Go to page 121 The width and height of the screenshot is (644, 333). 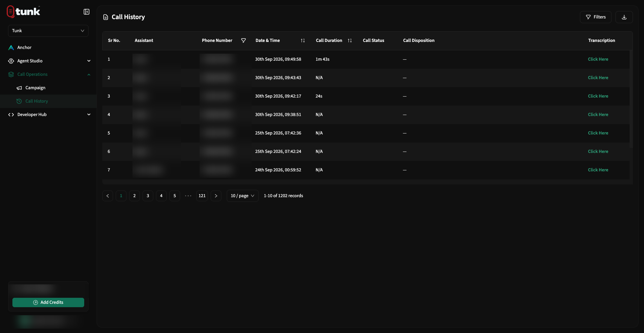click(202, 196)
